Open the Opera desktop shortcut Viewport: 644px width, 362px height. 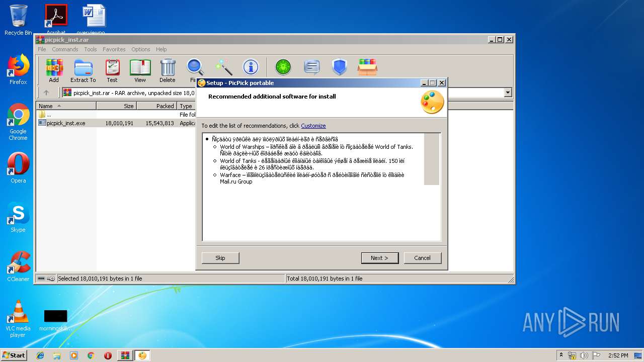coord(18,168)
